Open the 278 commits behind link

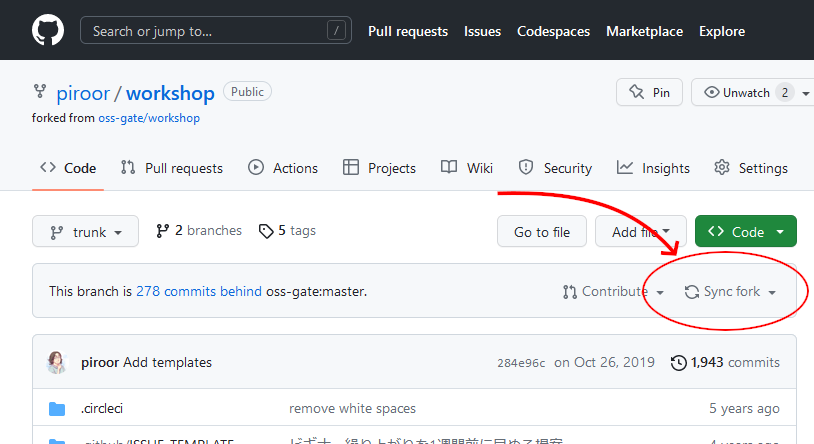click(x=199, y=291)
